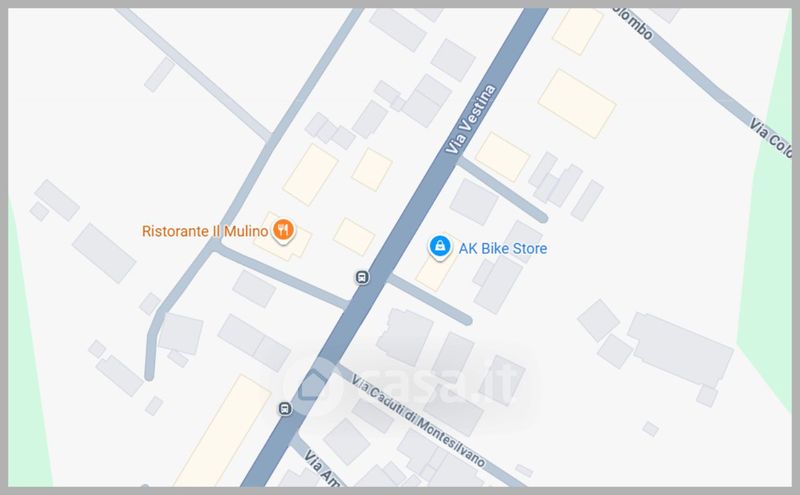800x495 pixels.
Task: Select the bus stop icon near Via Caduti di Montesilvano
Action: (285, 409)
